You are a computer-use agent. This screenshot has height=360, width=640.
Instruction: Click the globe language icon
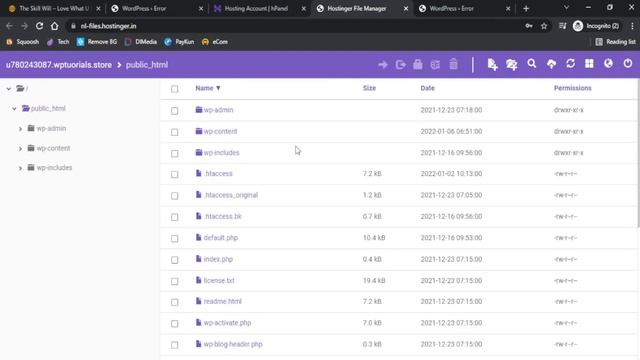608,64
